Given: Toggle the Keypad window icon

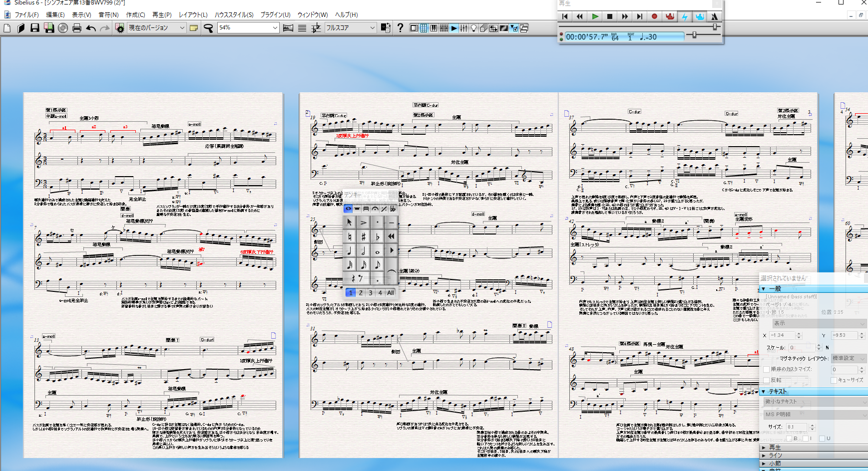Looking at the screenshot, I should (424, 28).
